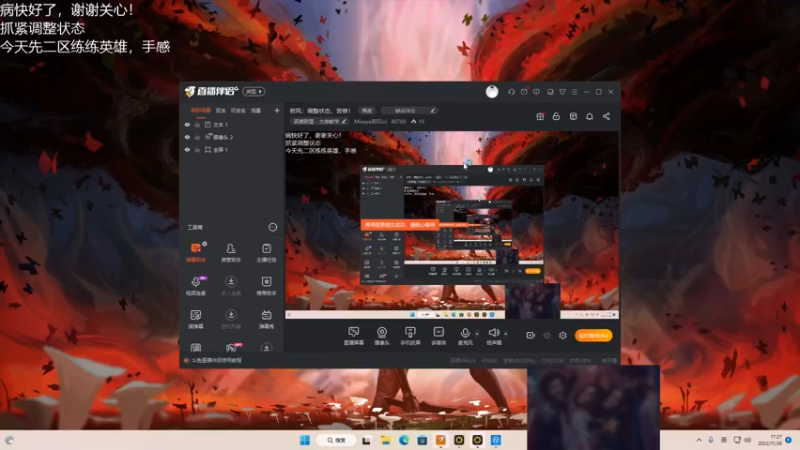Open the notification bell above the preview
Screen dimensions: 800x450
point(589,116)
